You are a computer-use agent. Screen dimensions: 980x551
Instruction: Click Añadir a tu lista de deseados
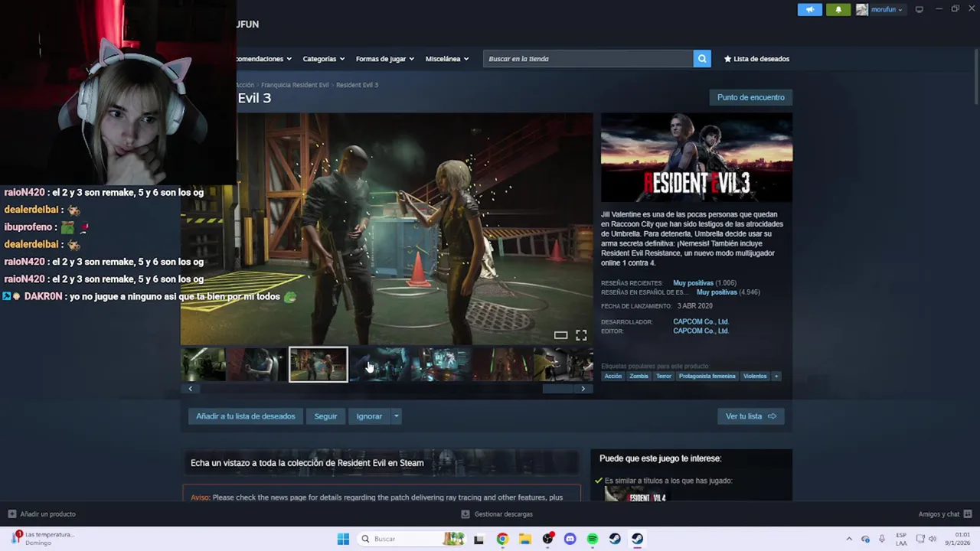pyautogui.click(x=245, y=416)
